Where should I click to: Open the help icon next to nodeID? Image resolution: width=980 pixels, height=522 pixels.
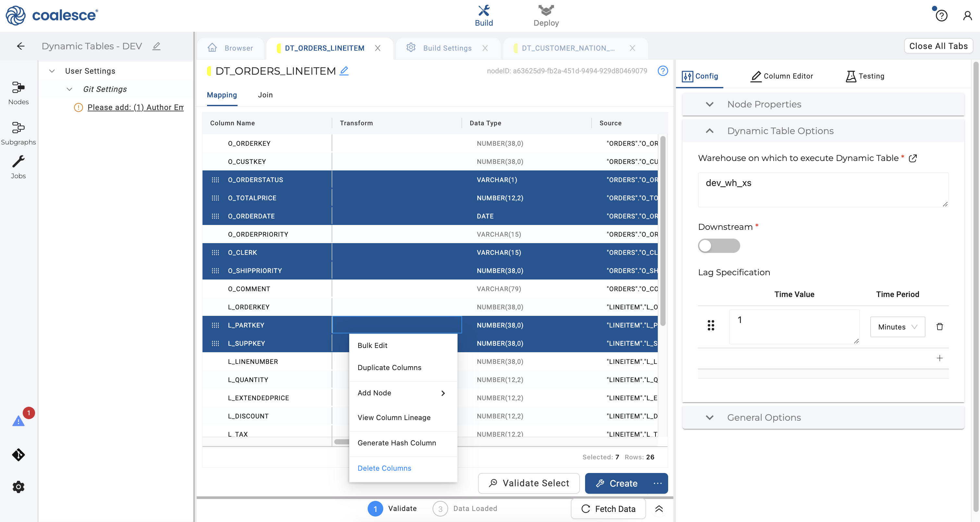click(662, 71)
